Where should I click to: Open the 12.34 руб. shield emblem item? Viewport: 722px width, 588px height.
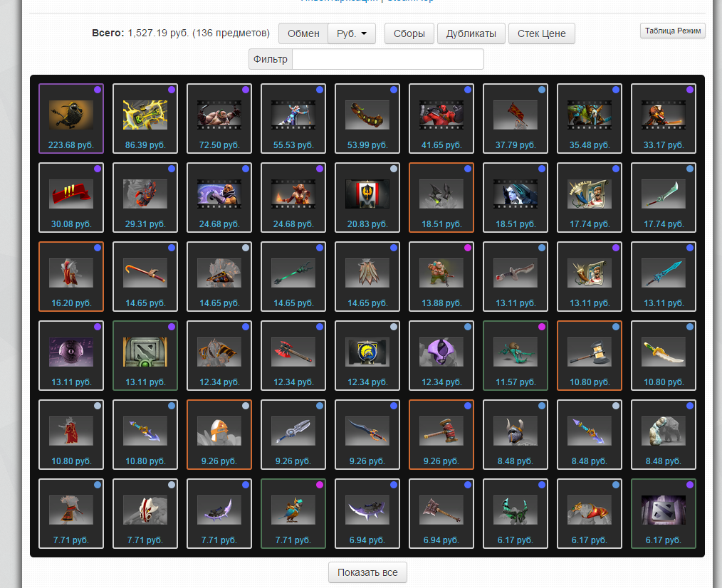pos(367,355)
